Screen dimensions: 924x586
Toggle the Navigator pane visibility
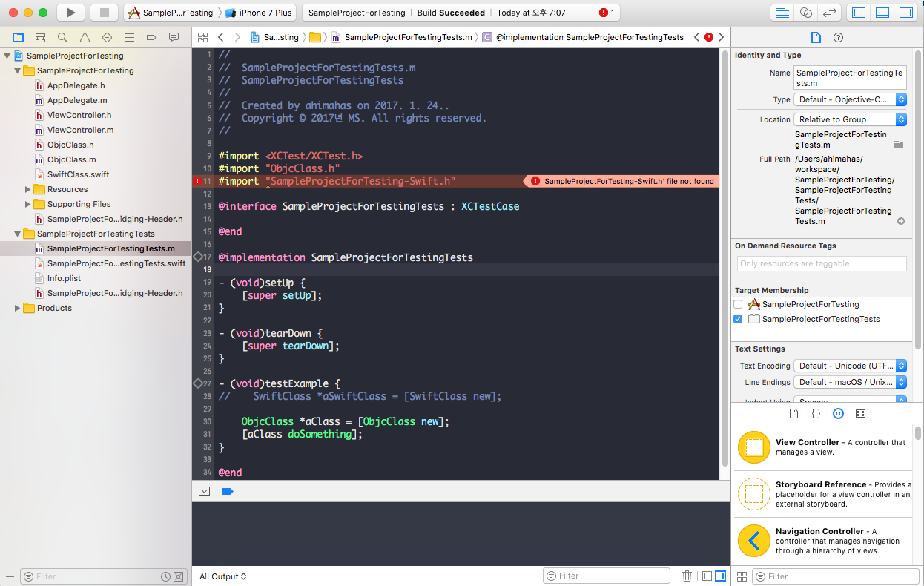pyautogui.click(x=859, y=13)
